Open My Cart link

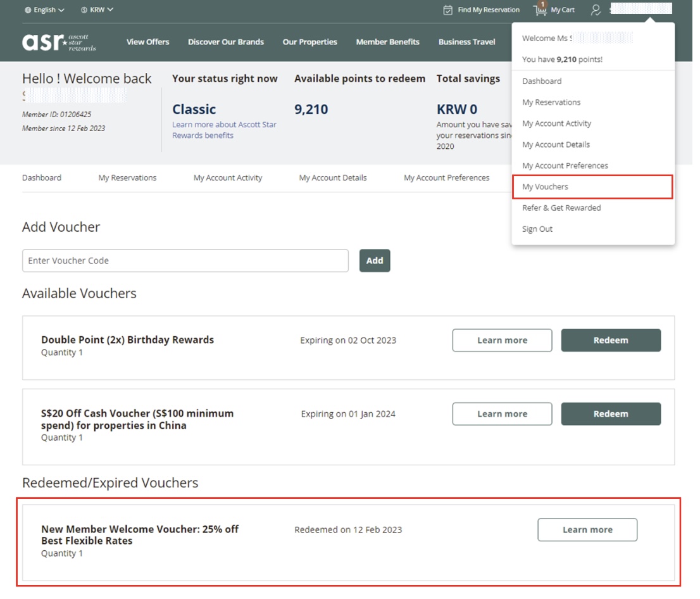click(x=563, y=10)
